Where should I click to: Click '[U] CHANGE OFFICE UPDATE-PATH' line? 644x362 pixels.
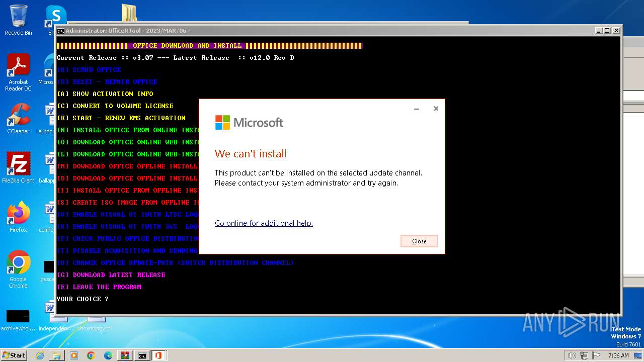click(176, 263)
